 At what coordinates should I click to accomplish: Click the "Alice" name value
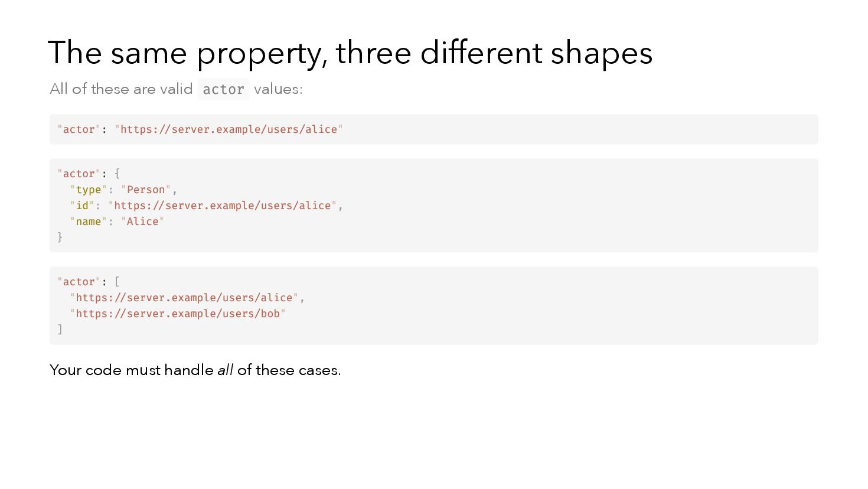click(142, 221)
